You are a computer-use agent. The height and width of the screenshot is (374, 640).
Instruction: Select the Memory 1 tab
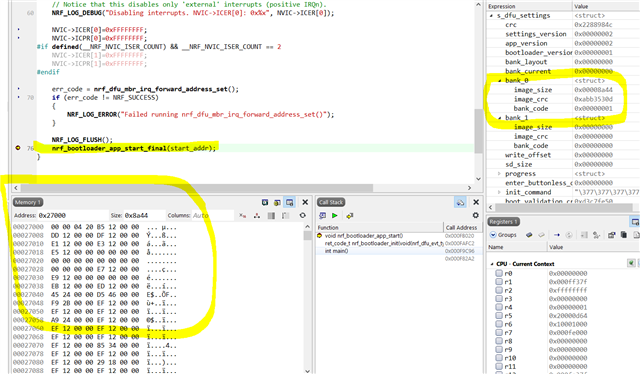coord(28,202)
